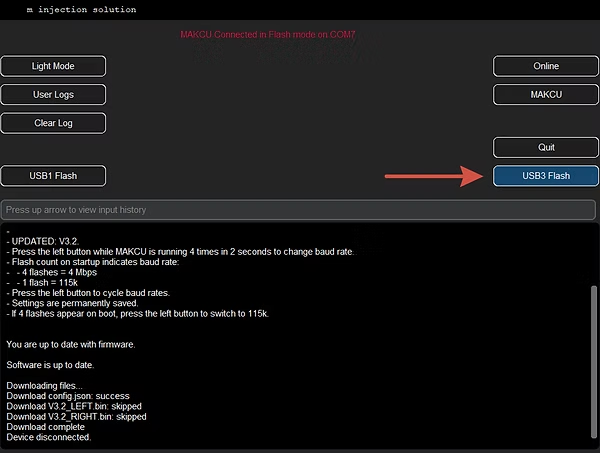This screenshot has width=600, height=453.
Task: Open the User Logs
Action: [53, 95]
